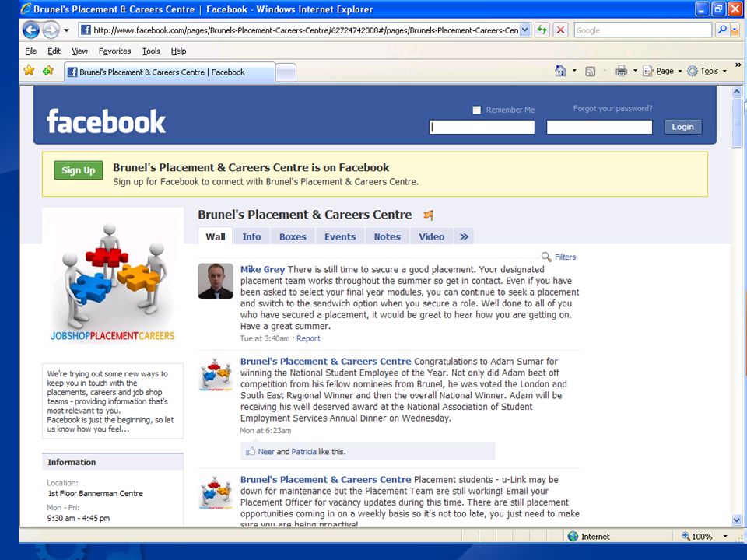
Task: Focus the Facebook password field
Action: tap(599, 127)
